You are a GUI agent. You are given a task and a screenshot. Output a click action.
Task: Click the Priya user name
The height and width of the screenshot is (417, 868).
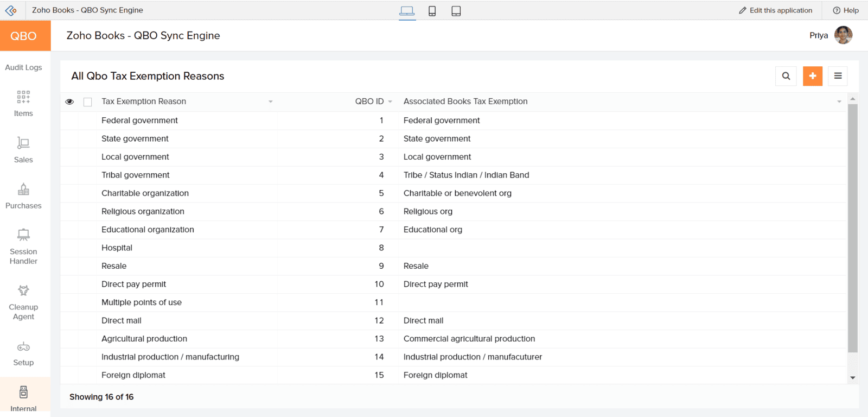819,35
